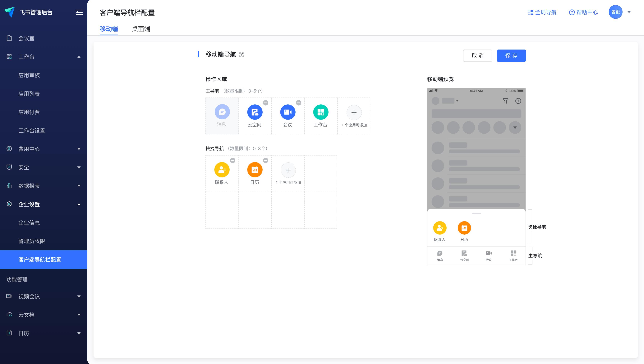This screenshot has width=644, height=364.
Task: Click the 工作台 green app icon
Action: pyautogui.click(x=320, y=112)
